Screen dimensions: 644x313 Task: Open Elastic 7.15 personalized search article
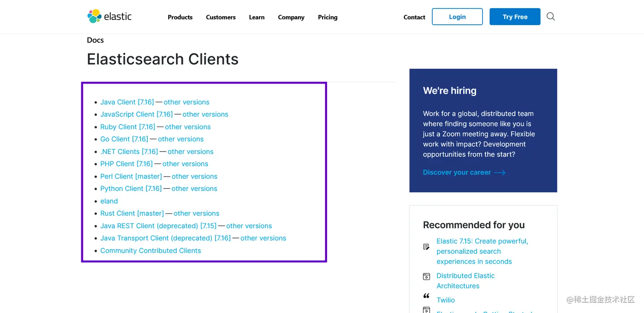482,251
